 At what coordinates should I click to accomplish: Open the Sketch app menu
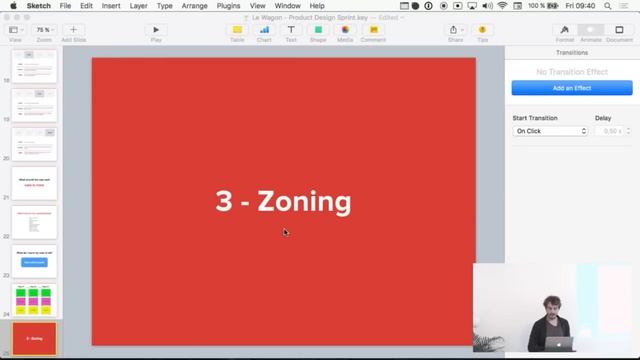pos(39,6)
